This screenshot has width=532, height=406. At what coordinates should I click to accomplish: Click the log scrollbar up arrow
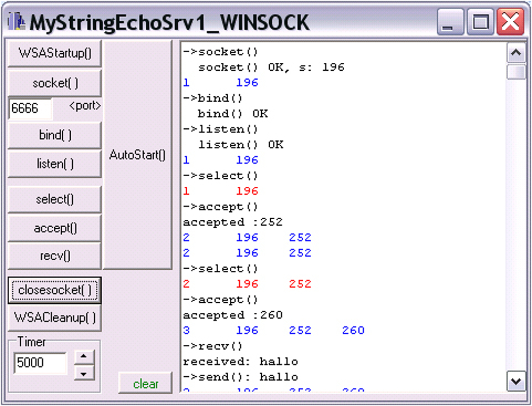pyautogui.click(x=516, y=53)
